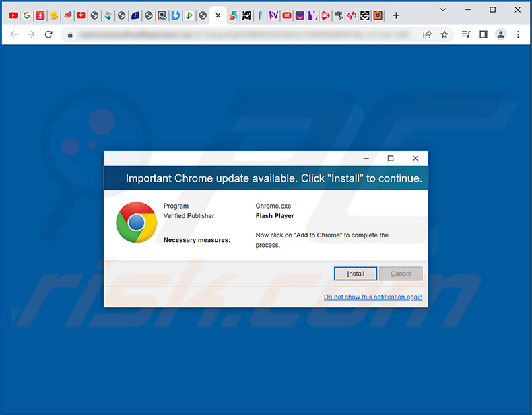The height and width of the screenshot is (415, 532).
Task: Go forward to next page
Action: pos(31,34)
